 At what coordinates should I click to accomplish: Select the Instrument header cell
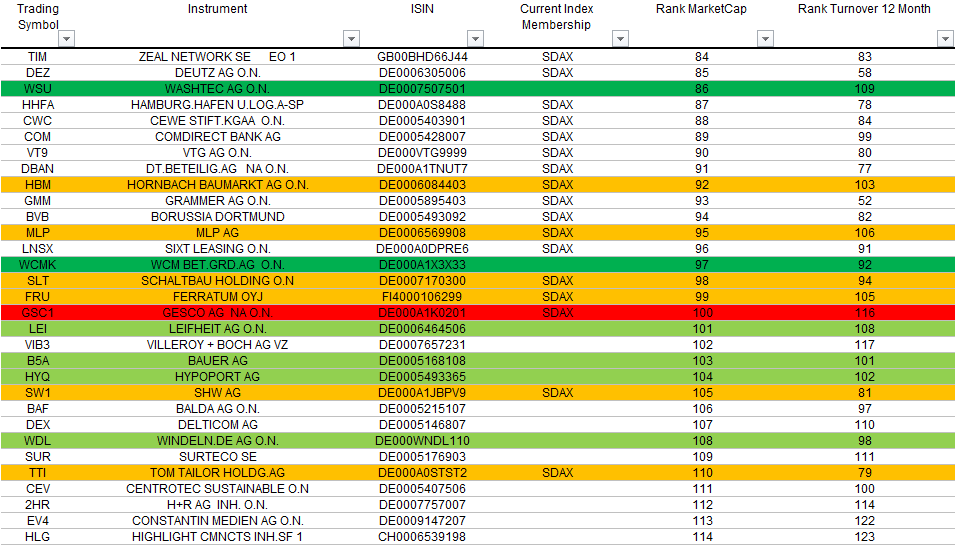click(x=217, y=9)
